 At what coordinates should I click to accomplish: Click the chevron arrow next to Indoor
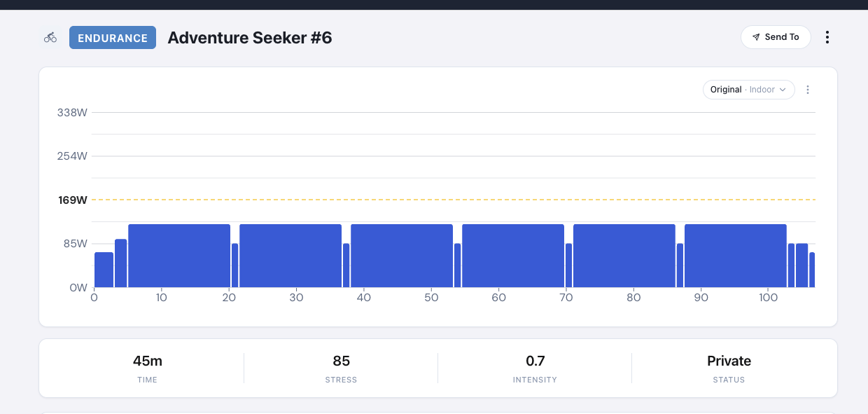coord(783,90)
